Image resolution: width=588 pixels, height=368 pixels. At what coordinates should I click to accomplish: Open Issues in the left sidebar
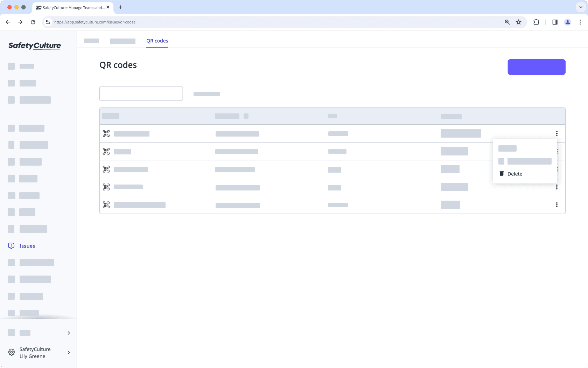pos(27,246)
